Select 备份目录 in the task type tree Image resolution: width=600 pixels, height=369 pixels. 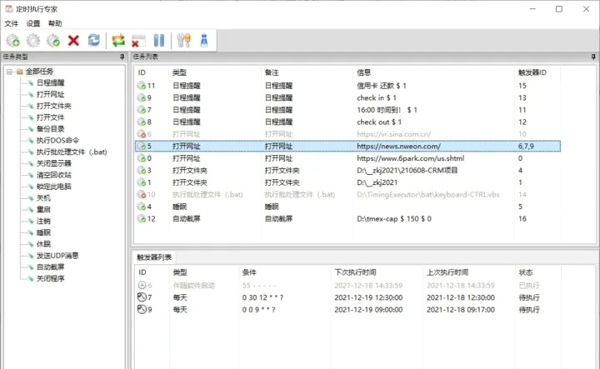pyautogui.click(x=50, y=129)
